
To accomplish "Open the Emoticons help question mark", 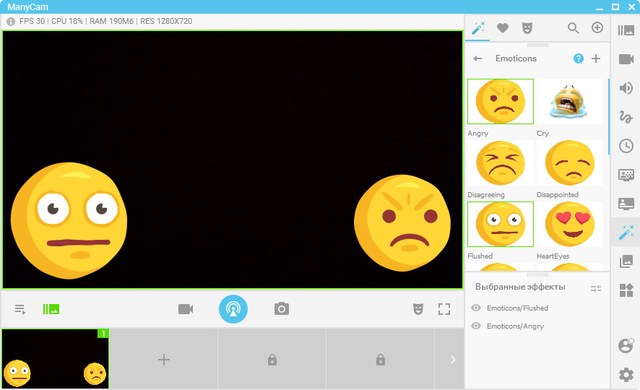I will click(x=578, y=58).
